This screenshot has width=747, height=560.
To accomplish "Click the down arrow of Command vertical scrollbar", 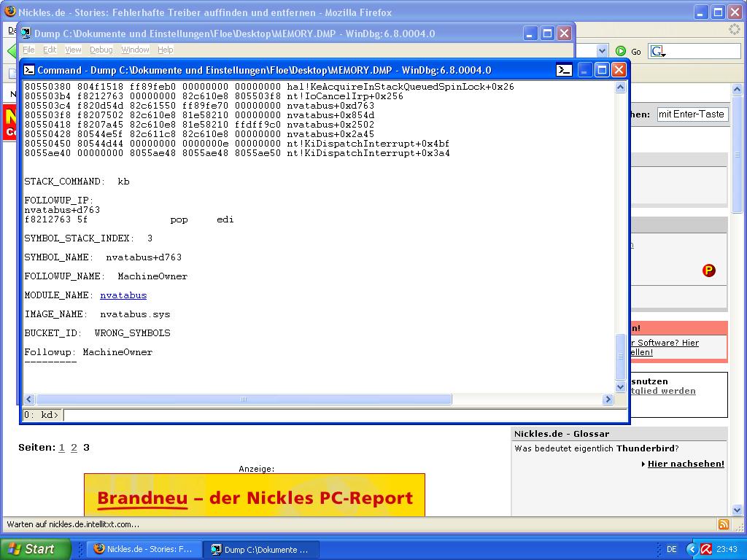I will (x=620, y=387).
